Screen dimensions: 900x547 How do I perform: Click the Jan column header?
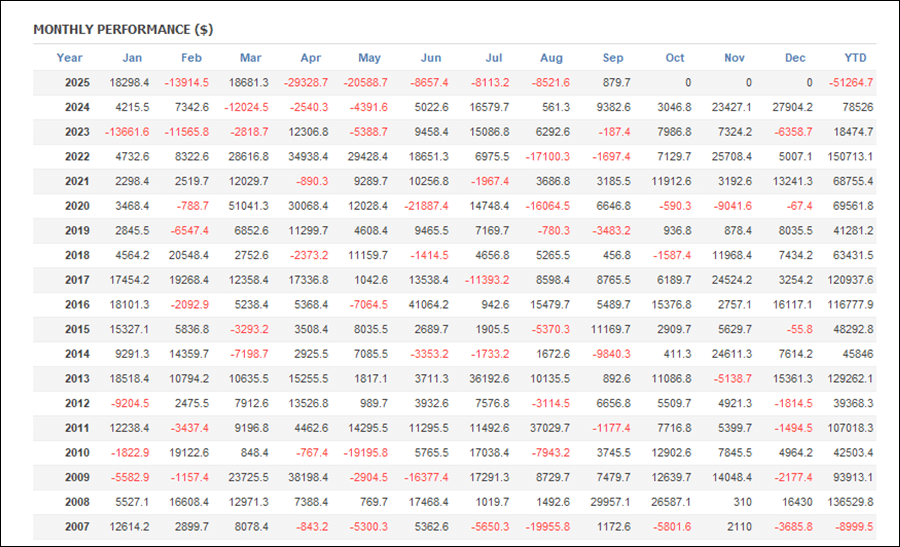(132, 58)
